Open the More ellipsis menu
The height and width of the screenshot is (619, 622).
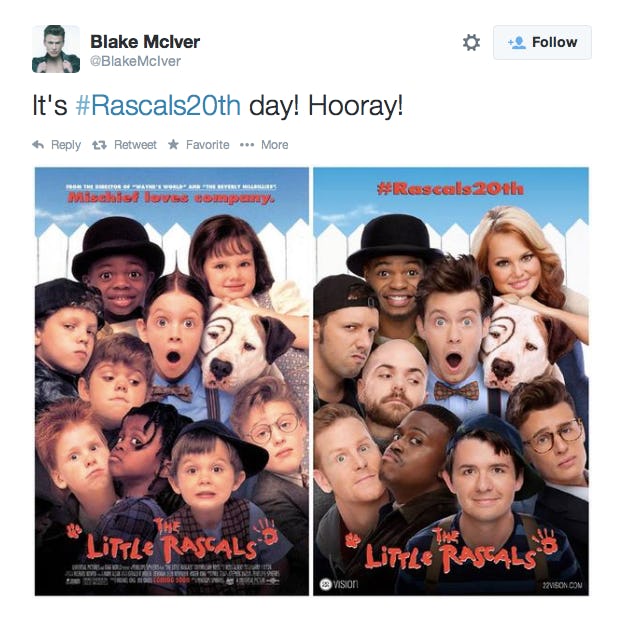247,145
